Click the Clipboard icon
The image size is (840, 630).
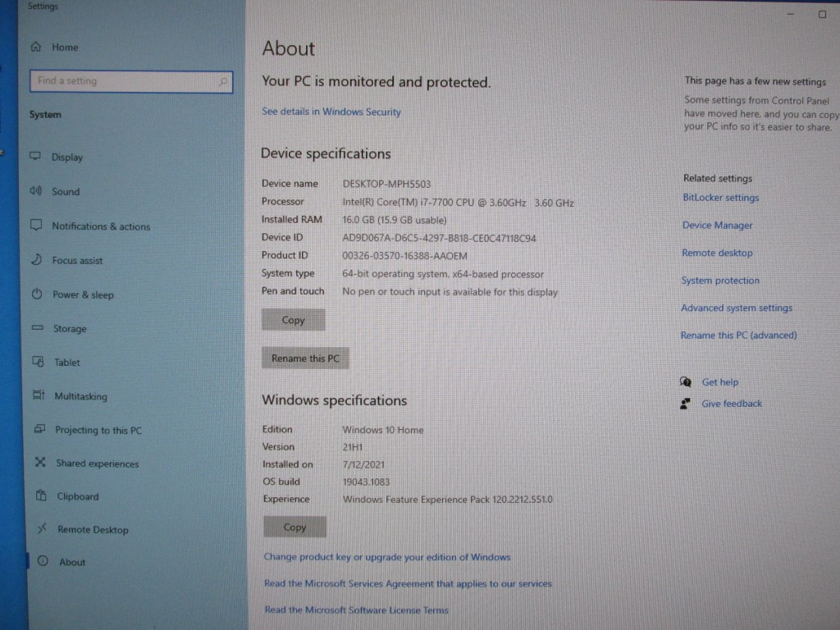click(41, 495)
